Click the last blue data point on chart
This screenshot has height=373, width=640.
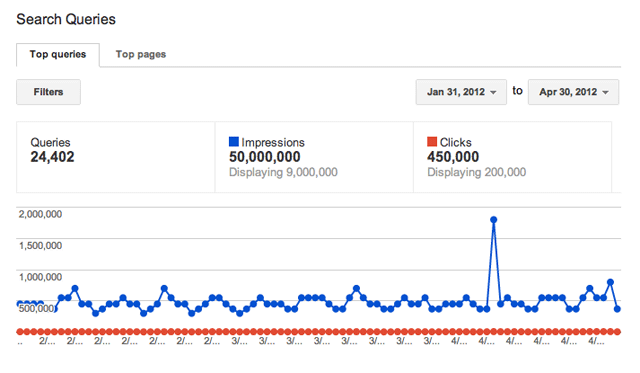[x=617, y=309]
